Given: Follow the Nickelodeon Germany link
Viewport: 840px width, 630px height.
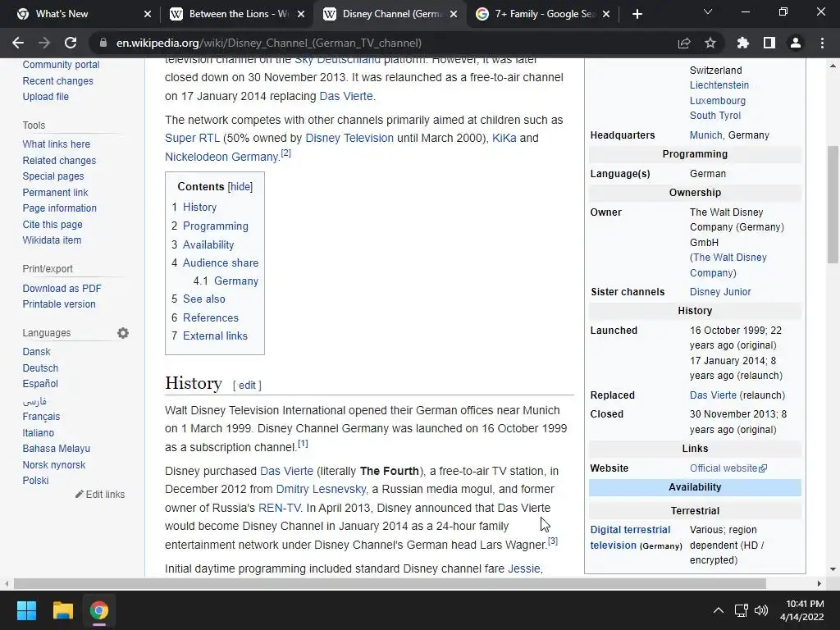Looking at the screenshot, I should click(x=221, y=157).
